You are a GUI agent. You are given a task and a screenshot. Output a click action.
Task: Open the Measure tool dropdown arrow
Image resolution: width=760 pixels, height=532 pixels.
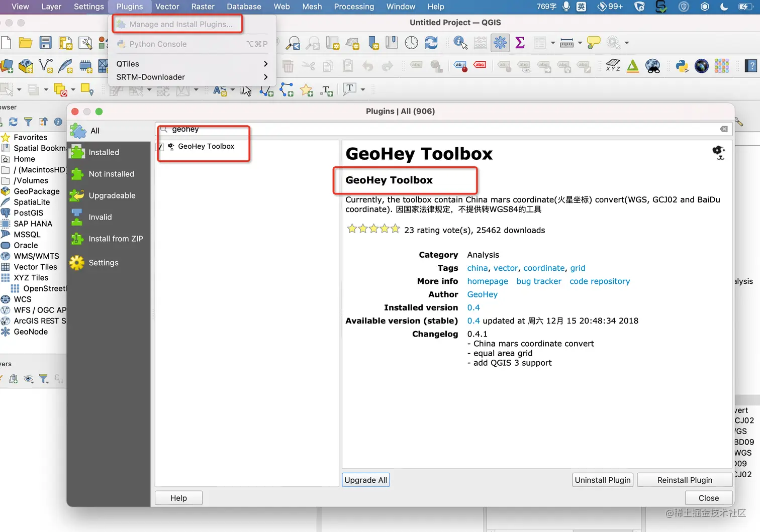[580, 43]
